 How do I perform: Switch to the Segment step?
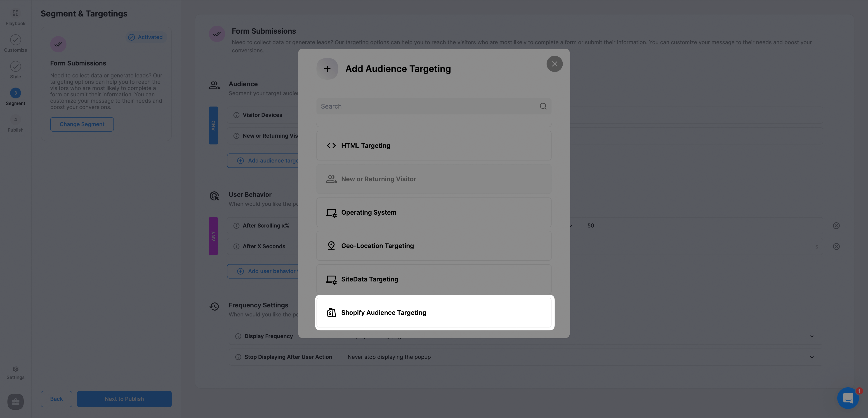coord(15,97)
